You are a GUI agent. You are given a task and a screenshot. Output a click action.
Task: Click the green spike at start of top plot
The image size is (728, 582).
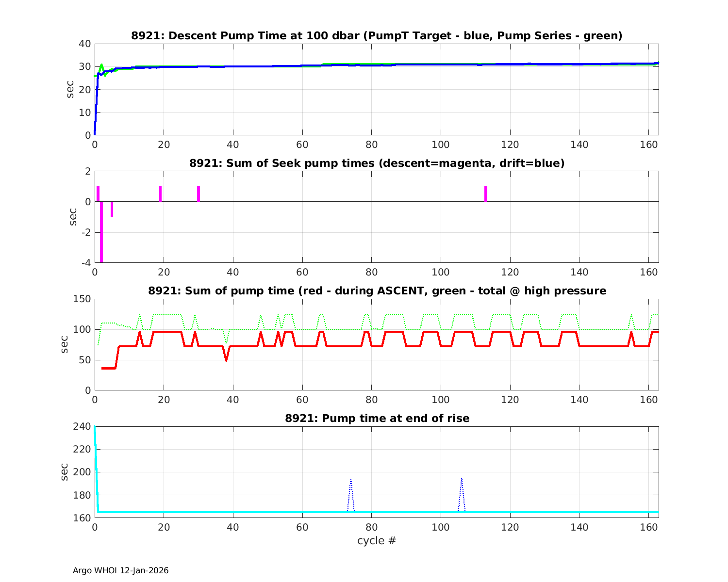point(101,65)
